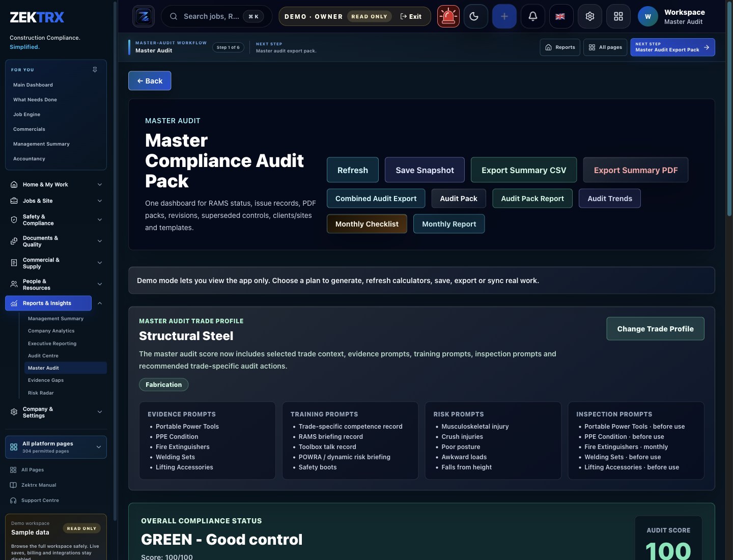Image resolution: width=733 pixels, height=560 pixels.
Task: Open All pages button in workflow bar
Action: 605,47
